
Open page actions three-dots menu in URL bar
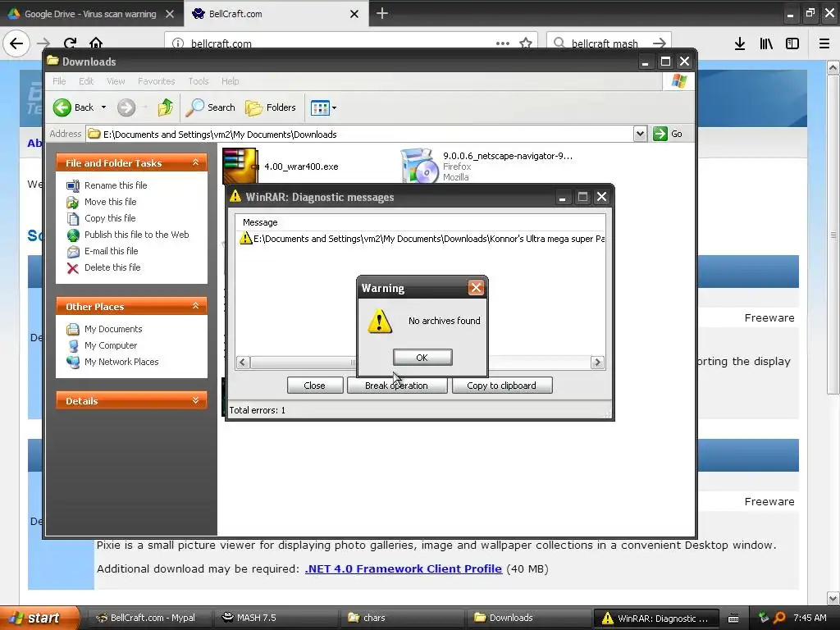click(x=503, y=43)
